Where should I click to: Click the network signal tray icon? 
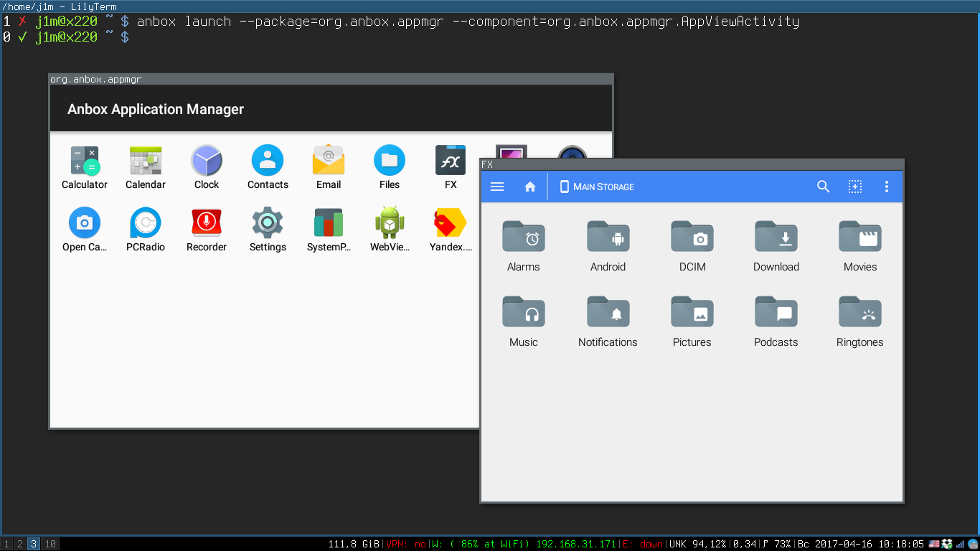pos(960,544)
